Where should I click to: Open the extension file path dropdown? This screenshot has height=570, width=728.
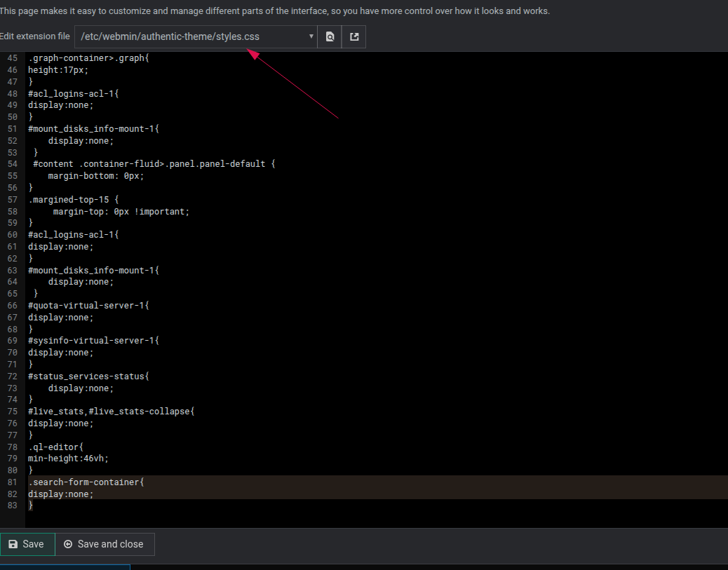(196, 37)
